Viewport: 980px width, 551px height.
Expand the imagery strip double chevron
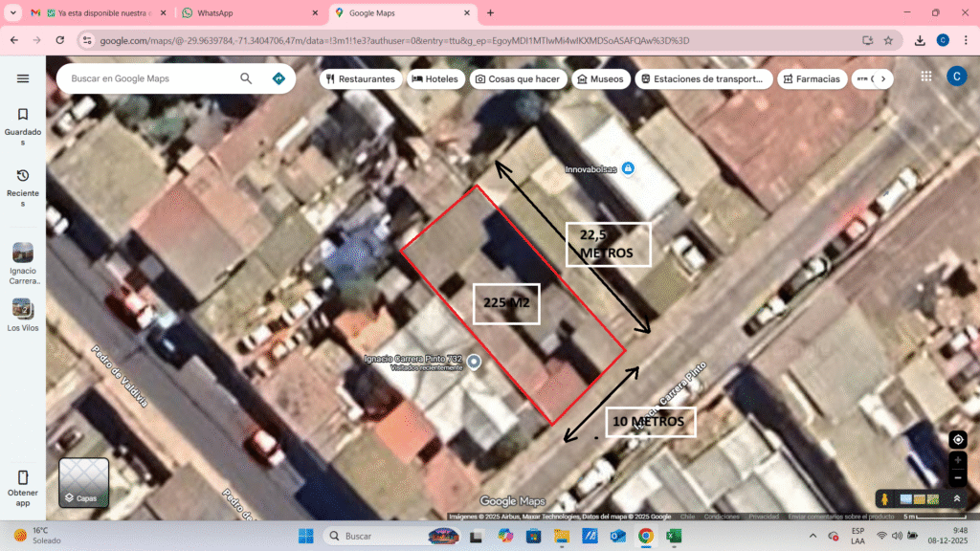956,498
